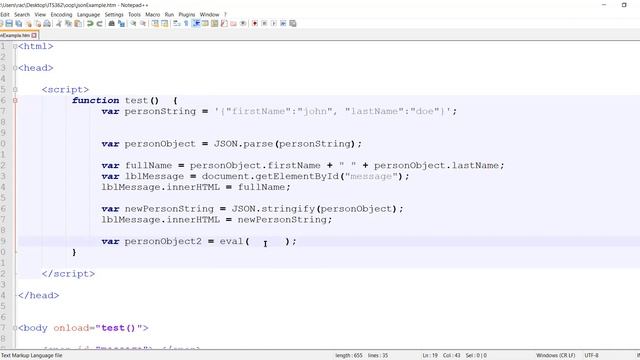
Task: Click 'Text Markup Language file' status text
Action: coord(32,356)
